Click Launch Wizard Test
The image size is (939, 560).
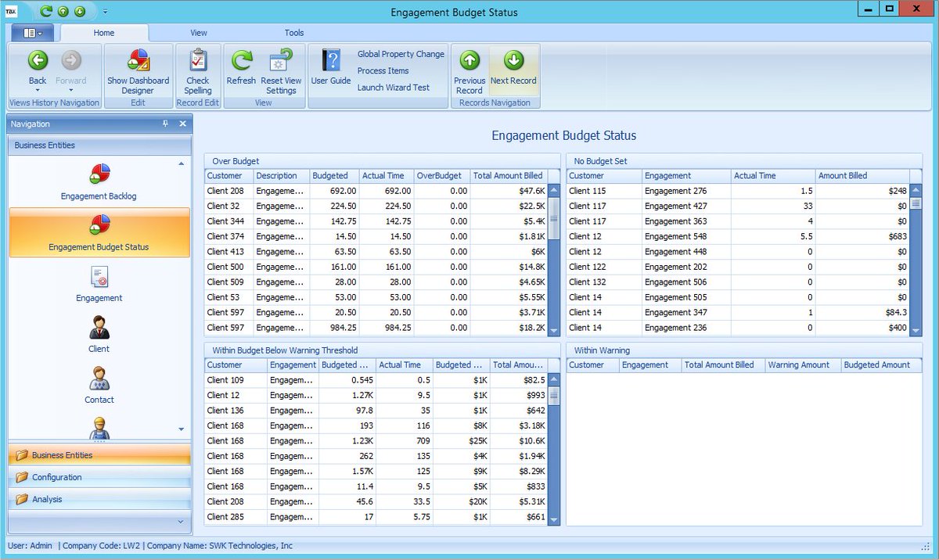pos(394,88)
